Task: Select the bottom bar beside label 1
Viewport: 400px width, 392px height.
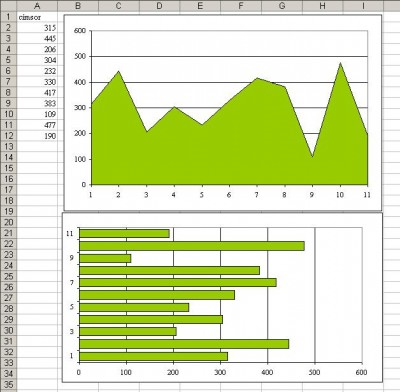Action: [153, 356]
